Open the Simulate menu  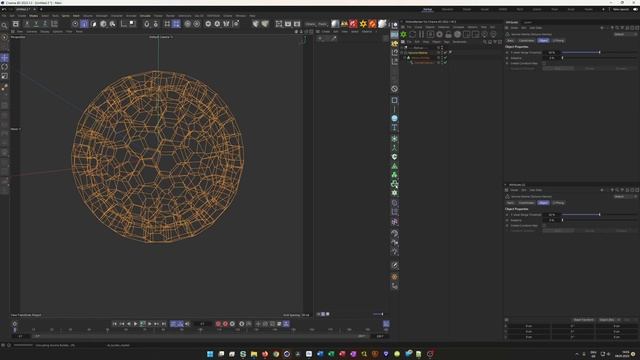[x=145, y=16]
